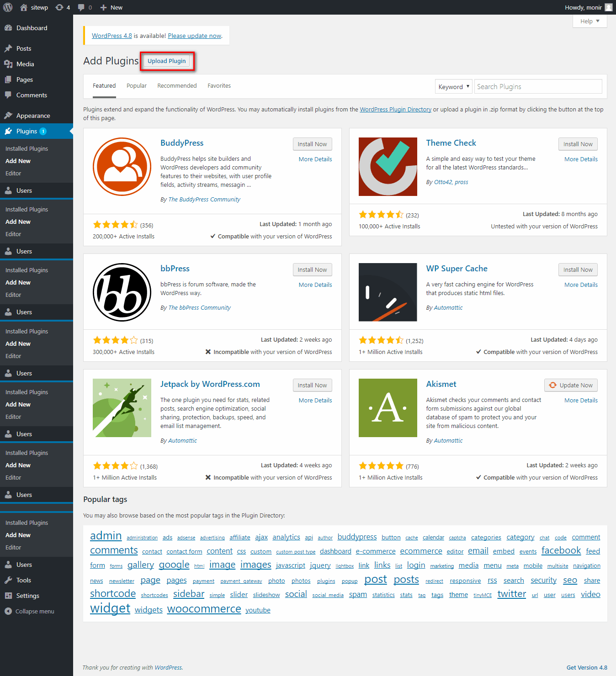Click the bbPress logo thumbnail

122,292
